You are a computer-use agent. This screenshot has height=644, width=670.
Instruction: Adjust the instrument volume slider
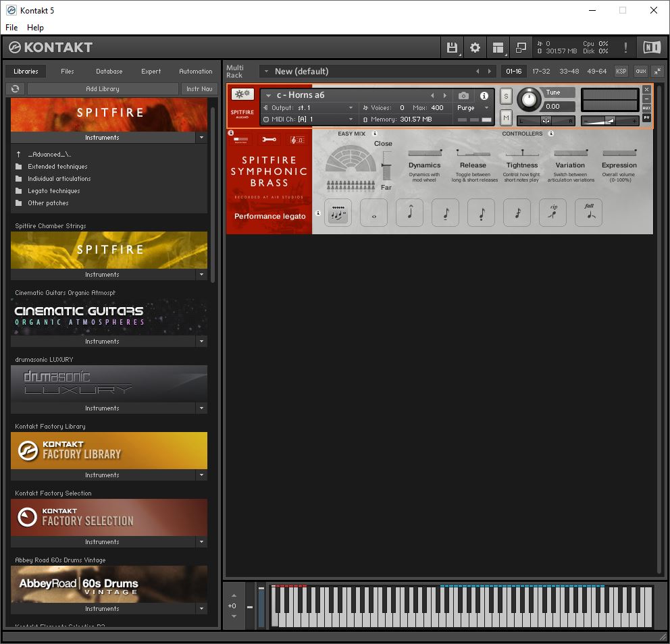610,122
